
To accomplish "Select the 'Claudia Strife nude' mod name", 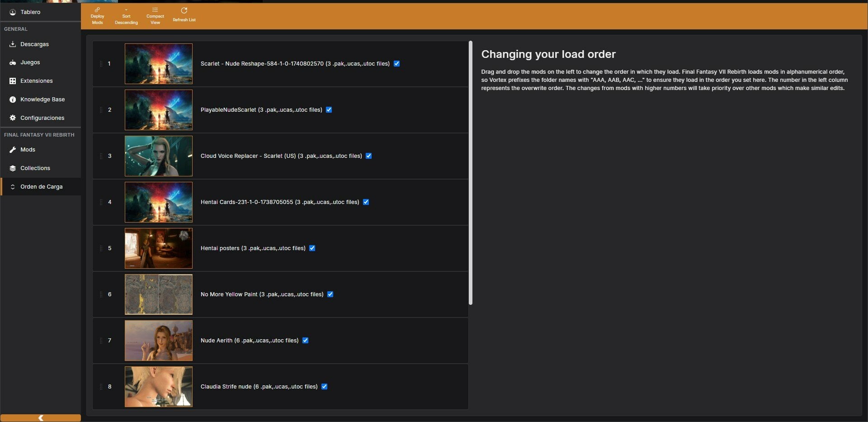I will click(x=226, y=387).
